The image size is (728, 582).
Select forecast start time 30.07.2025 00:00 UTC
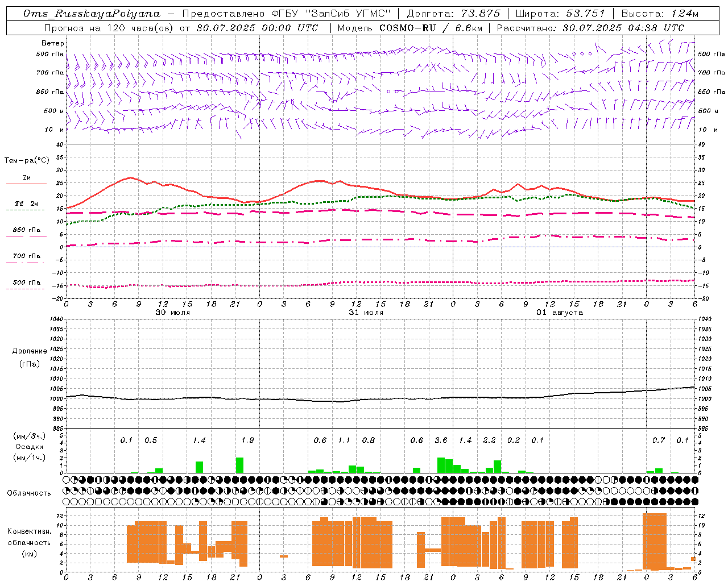click(257, 28)
